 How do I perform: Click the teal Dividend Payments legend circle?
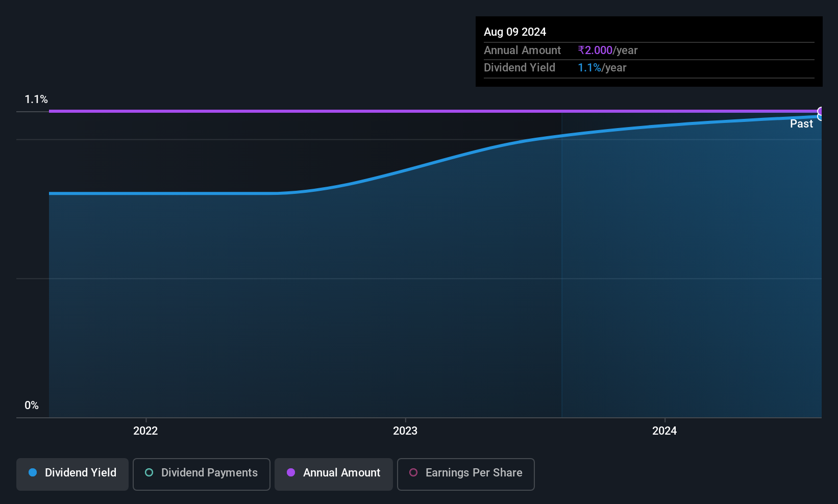click(x=149, y=472)
